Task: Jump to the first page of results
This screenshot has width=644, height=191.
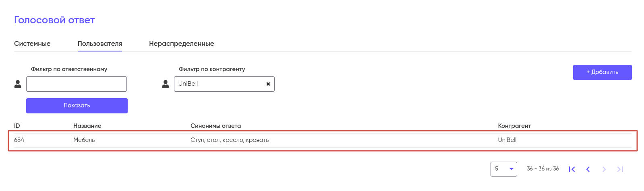Action: tap(572, 169)
